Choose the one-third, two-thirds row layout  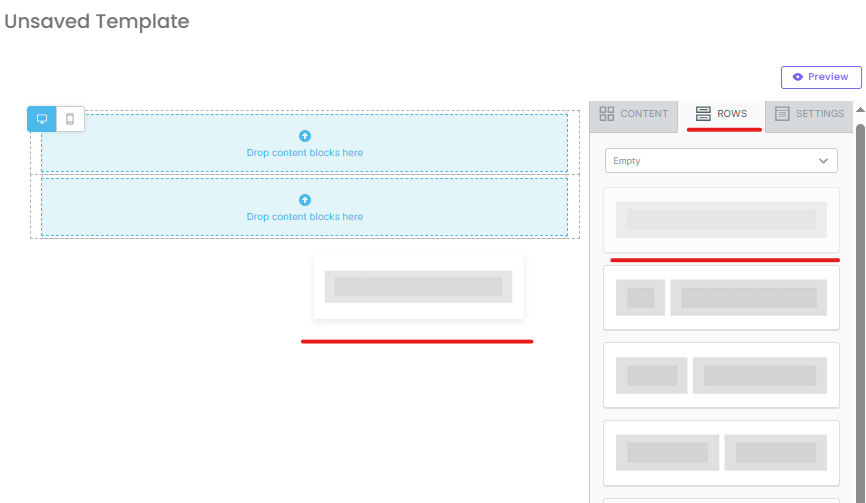tap(721, 375)
